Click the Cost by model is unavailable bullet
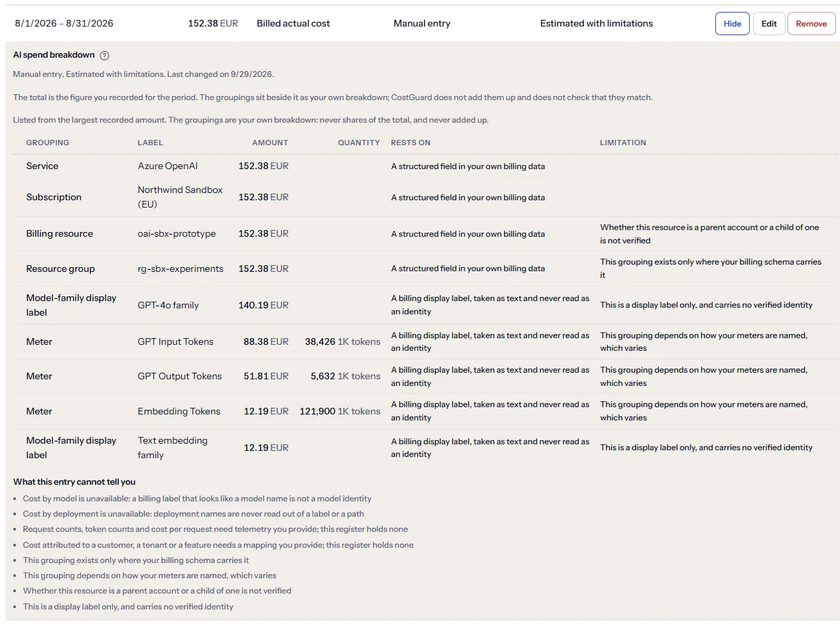 tap(197, 499)
